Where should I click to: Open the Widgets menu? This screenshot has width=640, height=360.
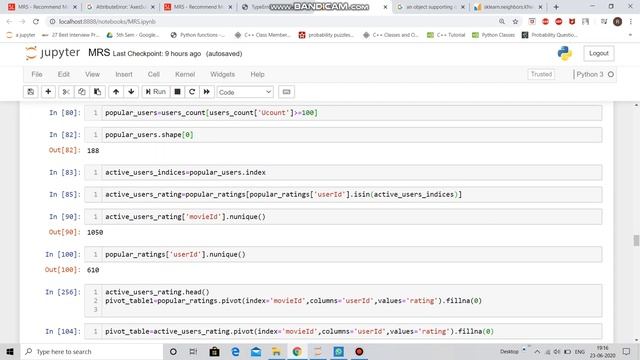222,74
